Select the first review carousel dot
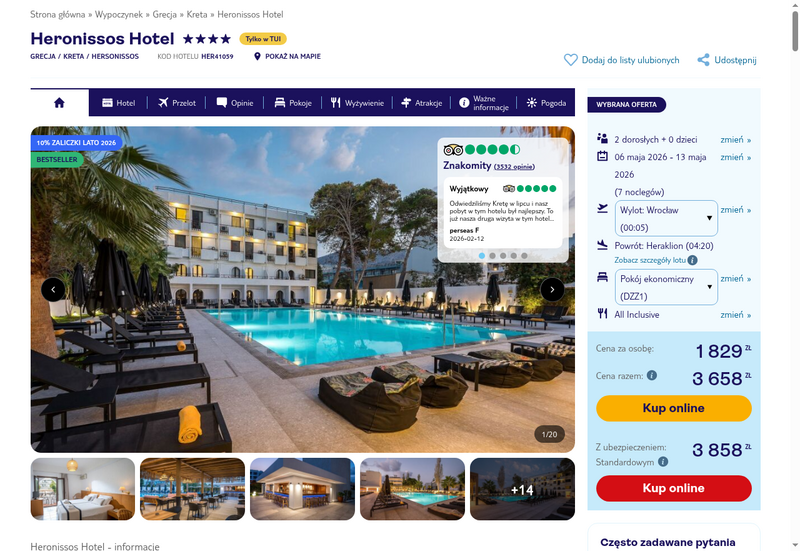This screenshot has height=551, width=800. coord(482,256)
